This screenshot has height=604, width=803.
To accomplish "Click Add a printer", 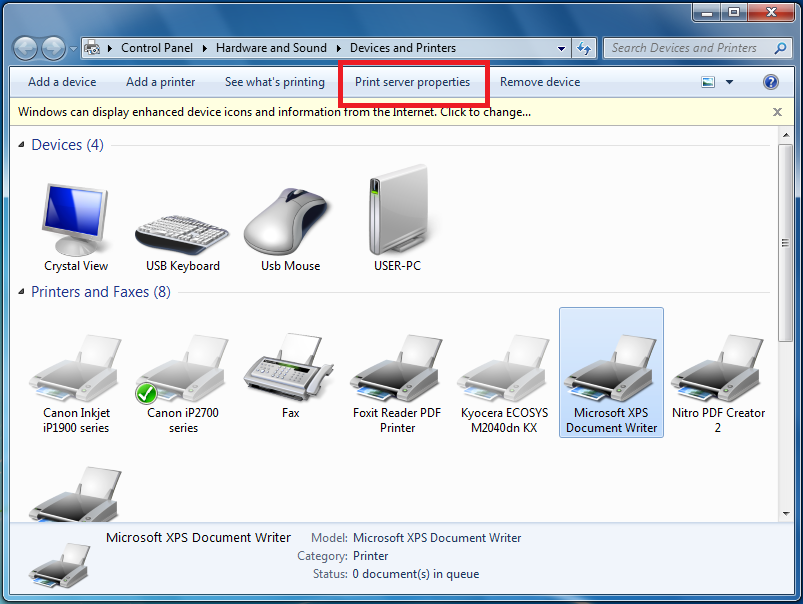I will click(x=160, y=82).
